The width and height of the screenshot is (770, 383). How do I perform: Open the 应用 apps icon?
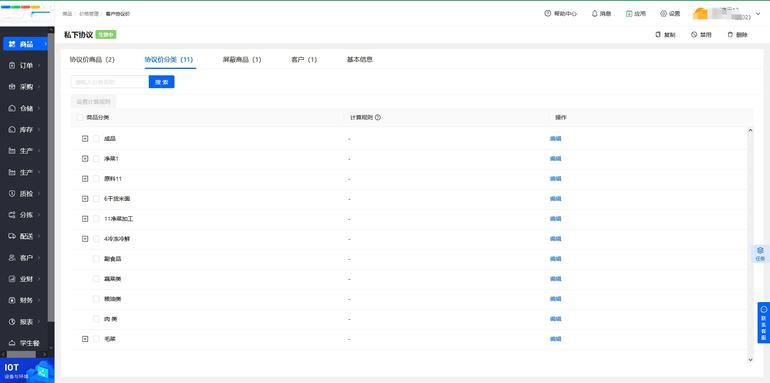tap(629, 14)
